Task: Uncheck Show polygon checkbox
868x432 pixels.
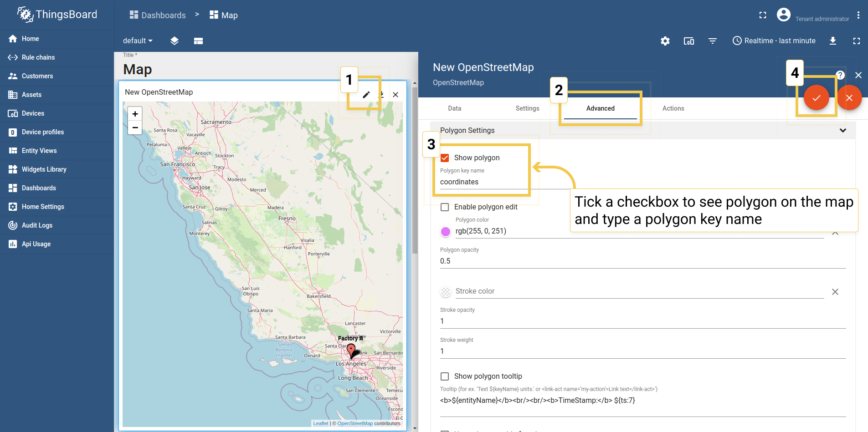Action: [x=445, y=158]
